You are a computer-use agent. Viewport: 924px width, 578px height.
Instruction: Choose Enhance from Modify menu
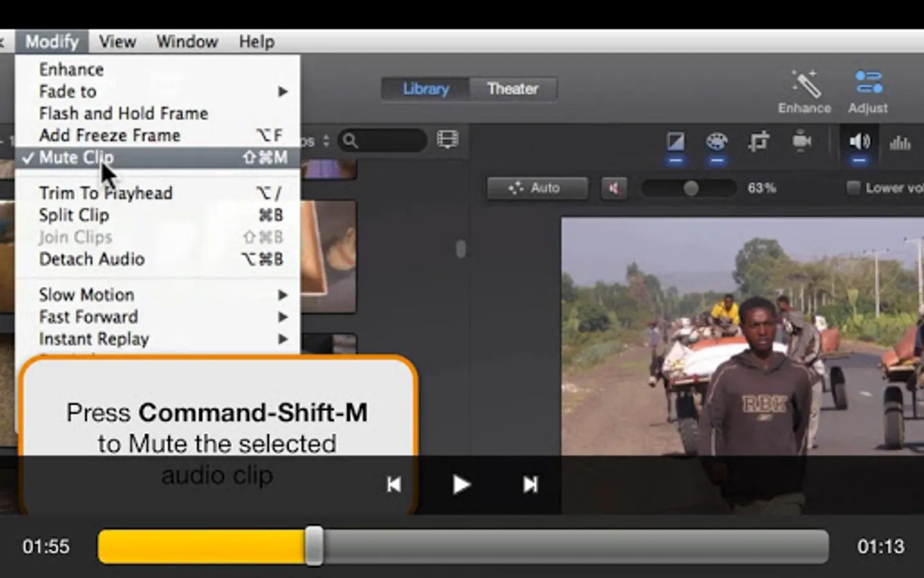tap(157, 69)
